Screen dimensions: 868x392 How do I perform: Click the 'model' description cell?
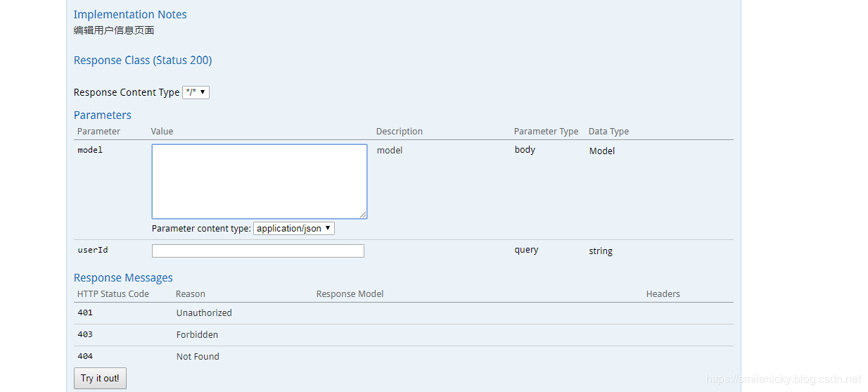click(390, 151)
